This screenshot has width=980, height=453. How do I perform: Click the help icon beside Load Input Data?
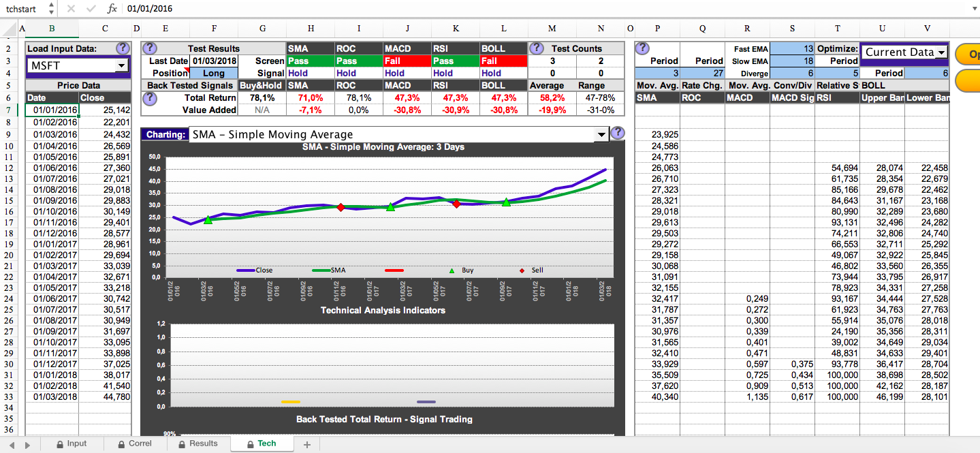coord(123,48)
